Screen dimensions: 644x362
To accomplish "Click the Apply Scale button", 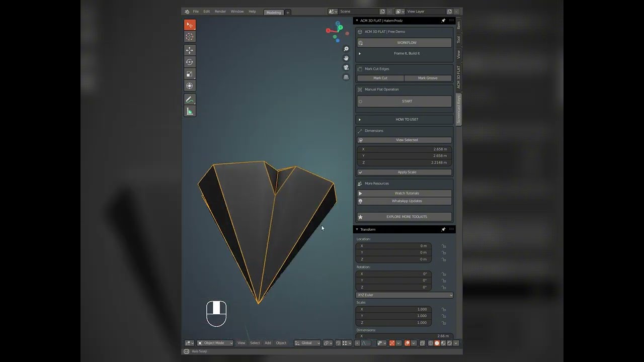I will pos(405,172).
